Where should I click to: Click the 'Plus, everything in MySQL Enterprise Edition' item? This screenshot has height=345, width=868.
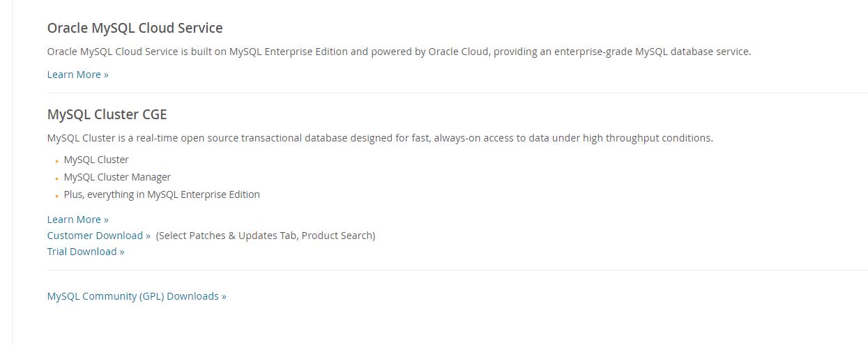[x=162, y=194]
